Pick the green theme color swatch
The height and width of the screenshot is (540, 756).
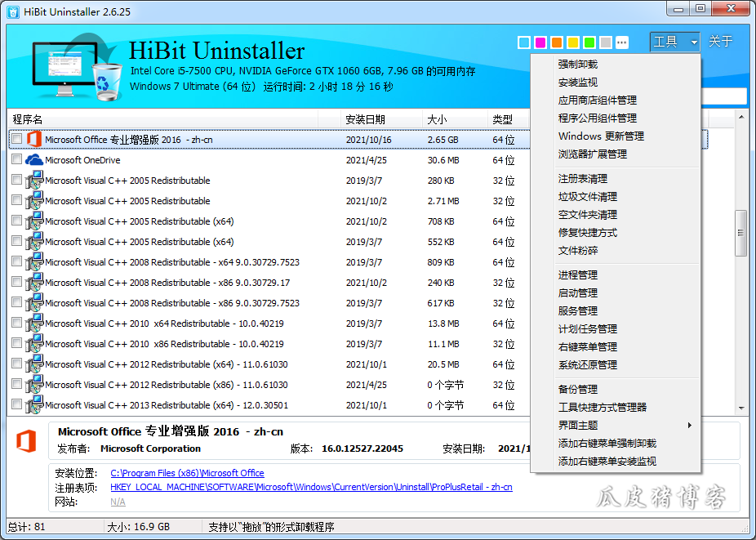coord(589,42)
